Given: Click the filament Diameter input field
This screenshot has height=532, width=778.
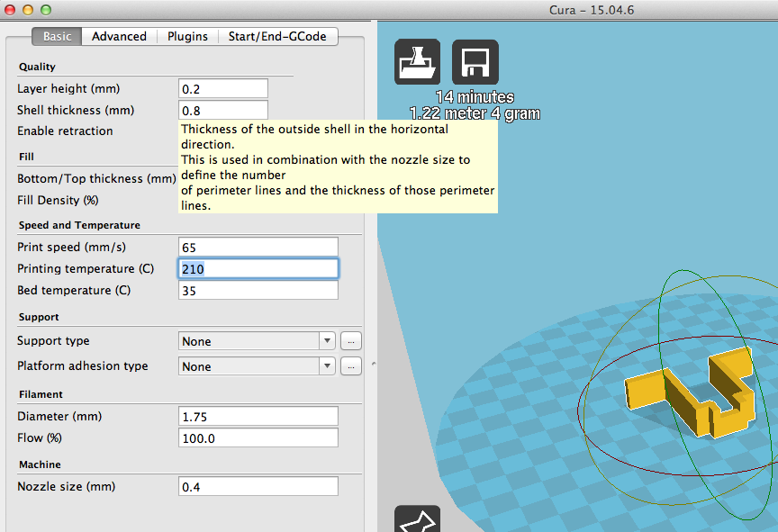Looking at the screenshot, I should pos(258,417).
